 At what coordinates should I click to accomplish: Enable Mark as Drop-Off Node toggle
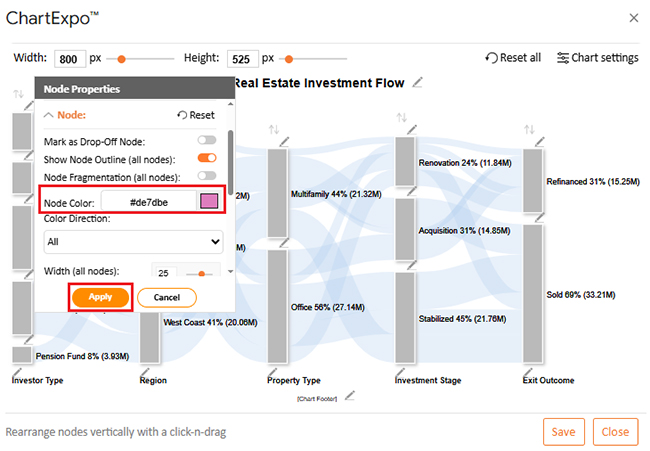207,141
